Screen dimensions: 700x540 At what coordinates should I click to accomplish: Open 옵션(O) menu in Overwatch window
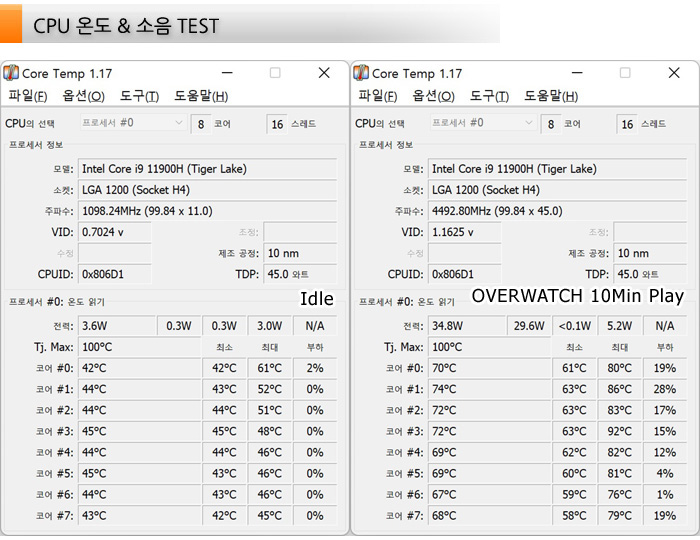click(x=433, y=96)
